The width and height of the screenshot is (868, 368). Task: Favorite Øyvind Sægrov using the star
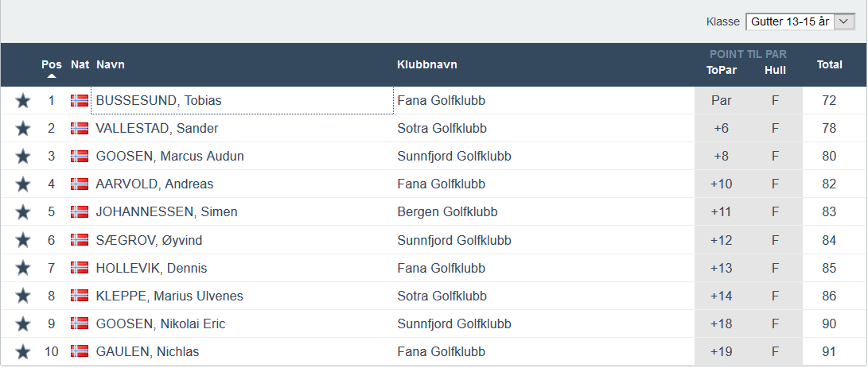(23, 240)
